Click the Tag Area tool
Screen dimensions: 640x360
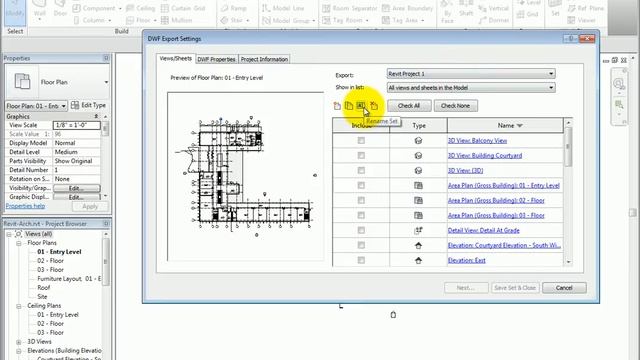(x=403, y=20)
